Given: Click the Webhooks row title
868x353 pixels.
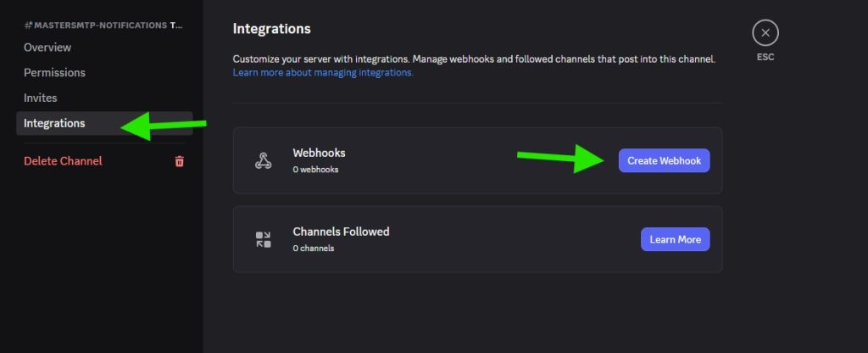Looking at the screenshot, I should [x=319, y=153].
